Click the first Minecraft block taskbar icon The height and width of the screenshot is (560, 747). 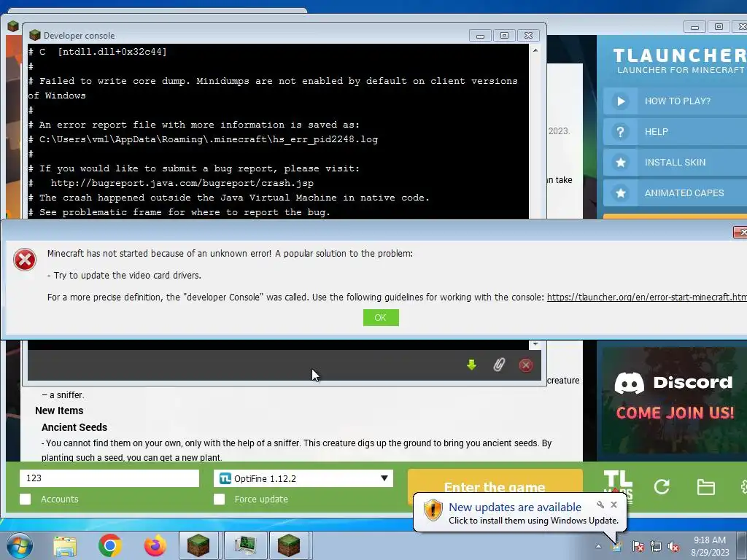point(198,545)
